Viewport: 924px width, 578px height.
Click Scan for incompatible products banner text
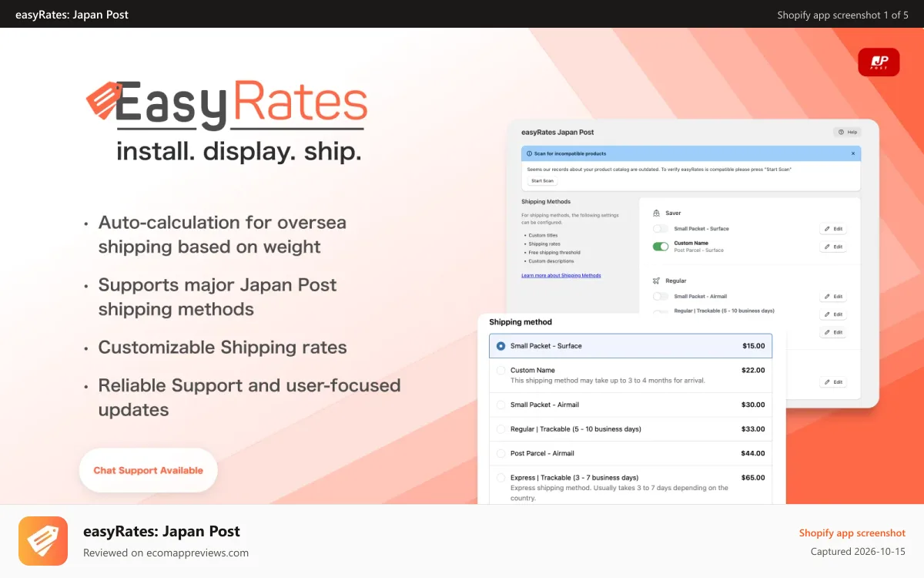(571, 153)
